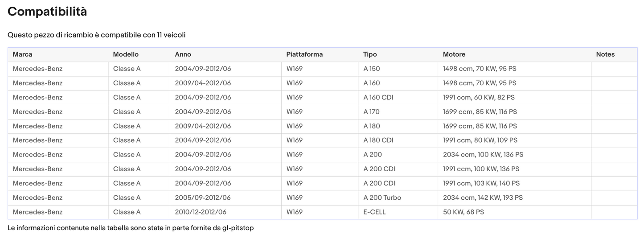The height and width of the screenshot is (239, 644).
Task: Click the Motore column header
Action: point(454,54)
